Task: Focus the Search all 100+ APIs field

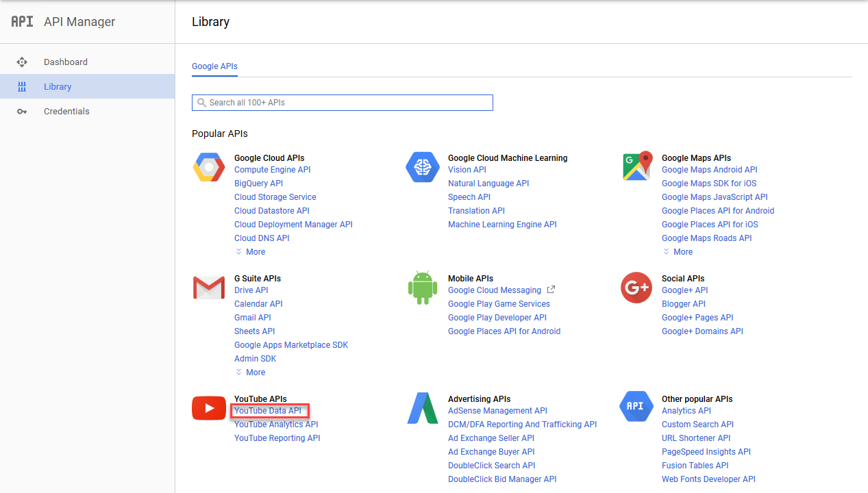Action: [x=343, y=103]
